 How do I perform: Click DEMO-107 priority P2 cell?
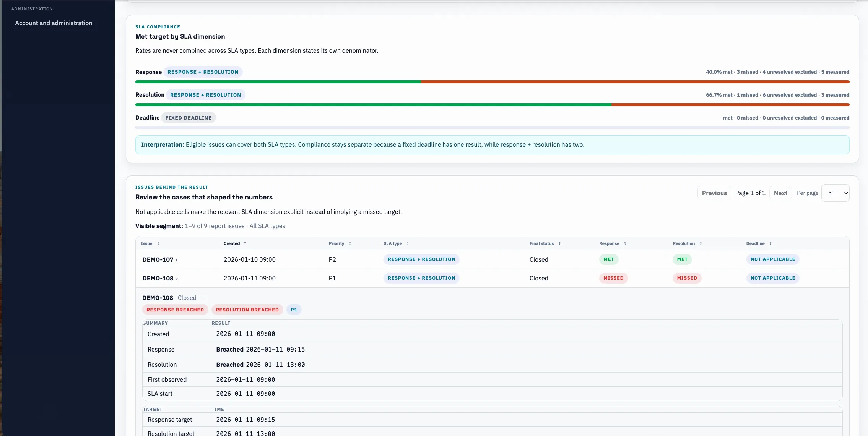coord(332,260)
